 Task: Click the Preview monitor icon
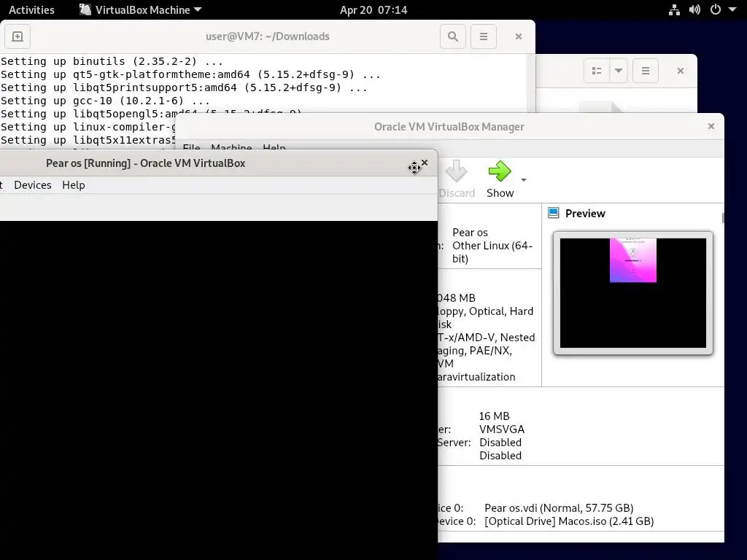coord(553,213)
